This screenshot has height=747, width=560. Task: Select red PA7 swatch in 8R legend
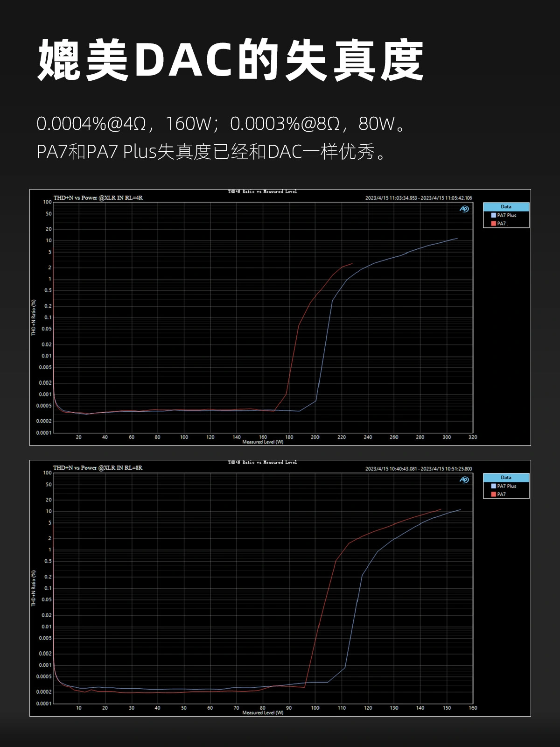pos(493,494)
